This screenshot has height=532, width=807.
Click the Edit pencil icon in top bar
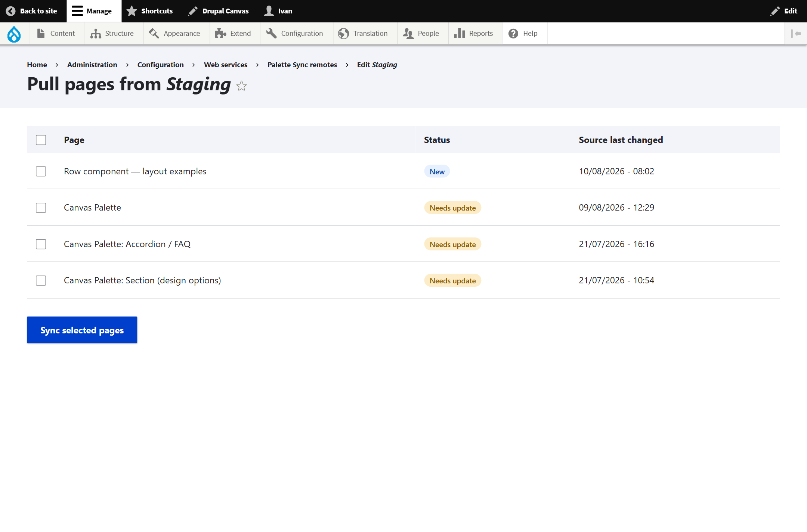pyautogui.click(x=775, y=11)
